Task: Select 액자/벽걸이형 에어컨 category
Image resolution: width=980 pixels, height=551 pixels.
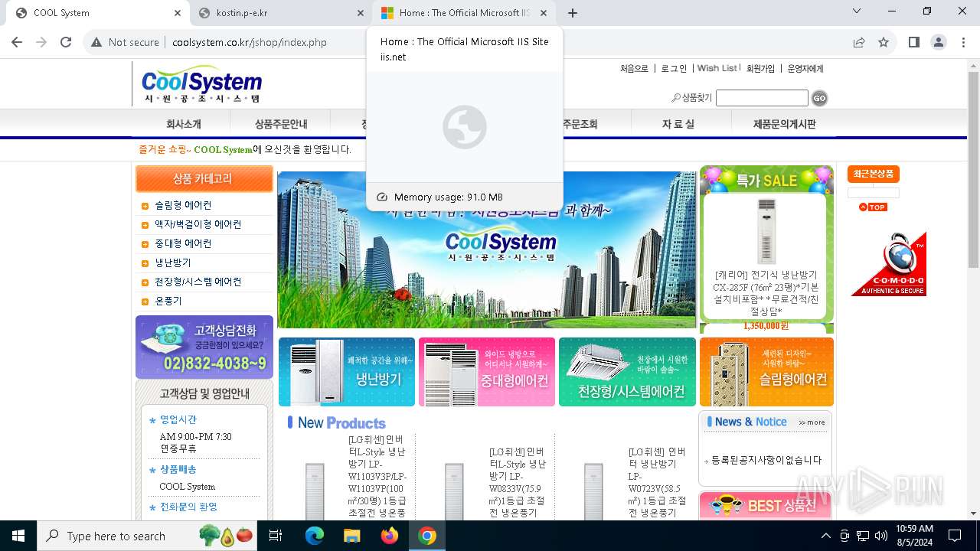Action: 198,225
